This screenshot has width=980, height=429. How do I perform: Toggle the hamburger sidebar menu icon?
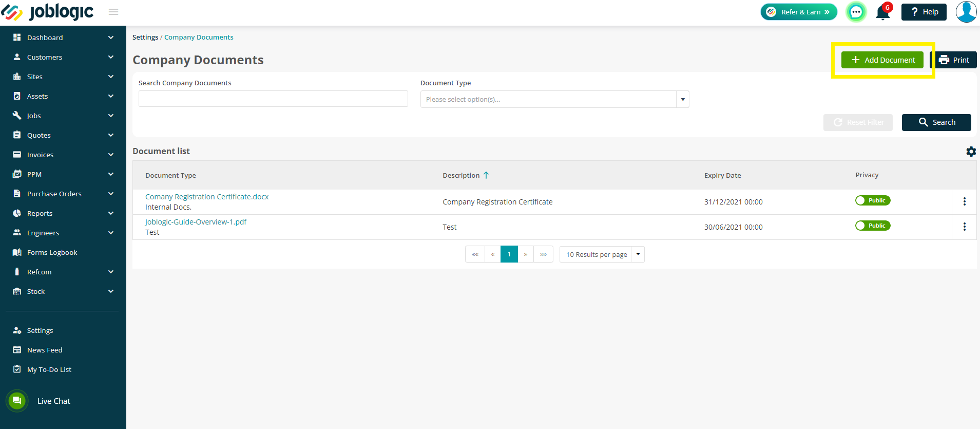[x=113, y=12]
